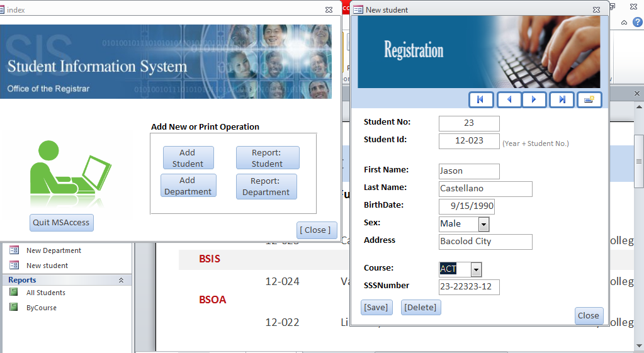644x353 pixels.
Task: Click the Report: Department button
Action: coord(266,187)
